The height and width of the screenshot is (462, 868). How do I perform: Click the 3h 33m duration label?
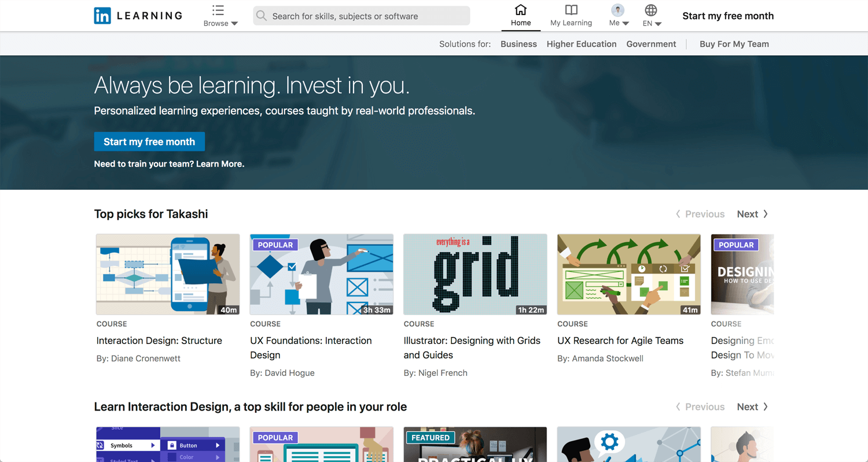(377, 310)
